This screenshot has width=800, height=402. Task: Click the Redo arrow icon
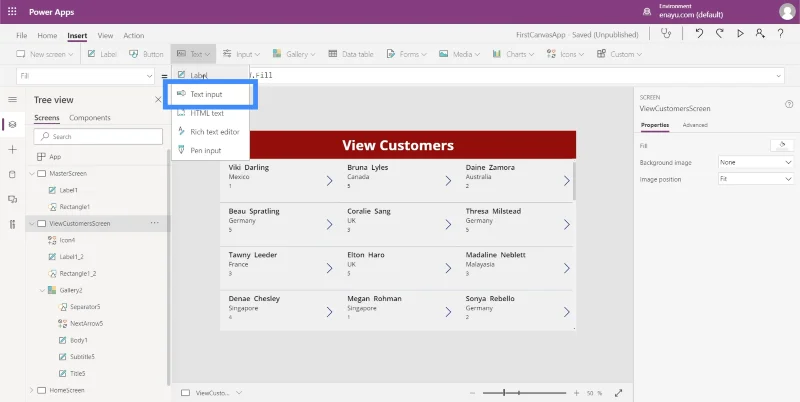pos(719,34)
